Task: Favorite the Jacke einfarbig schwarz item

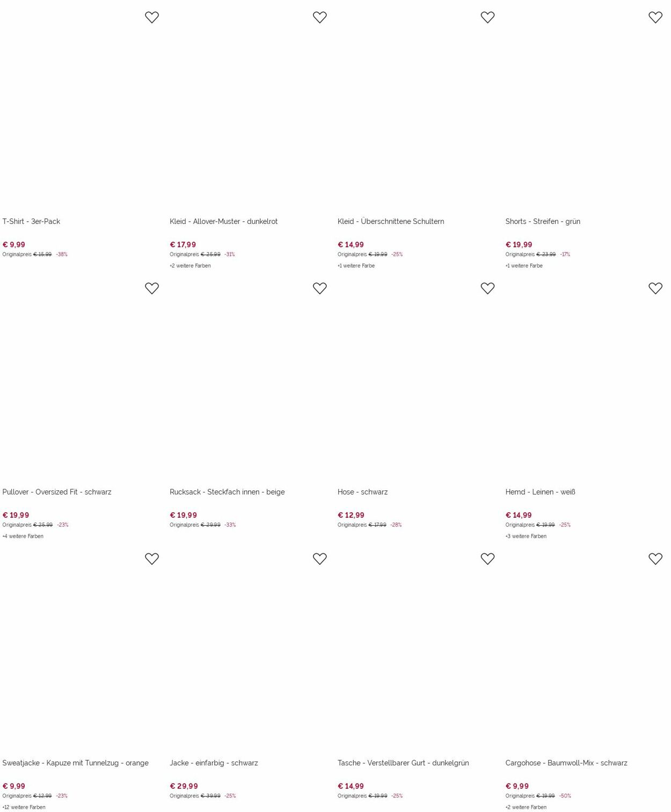Action: (319, 559)
